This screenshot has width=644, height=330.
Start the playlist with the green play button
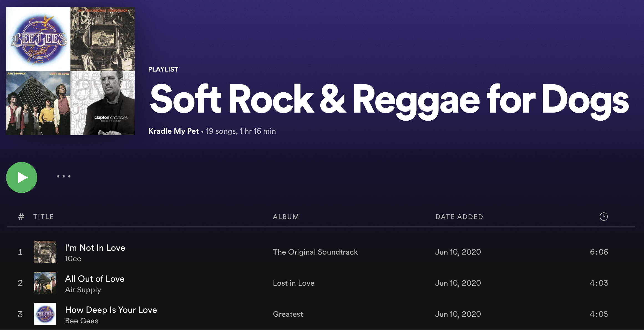click(22, 177)
